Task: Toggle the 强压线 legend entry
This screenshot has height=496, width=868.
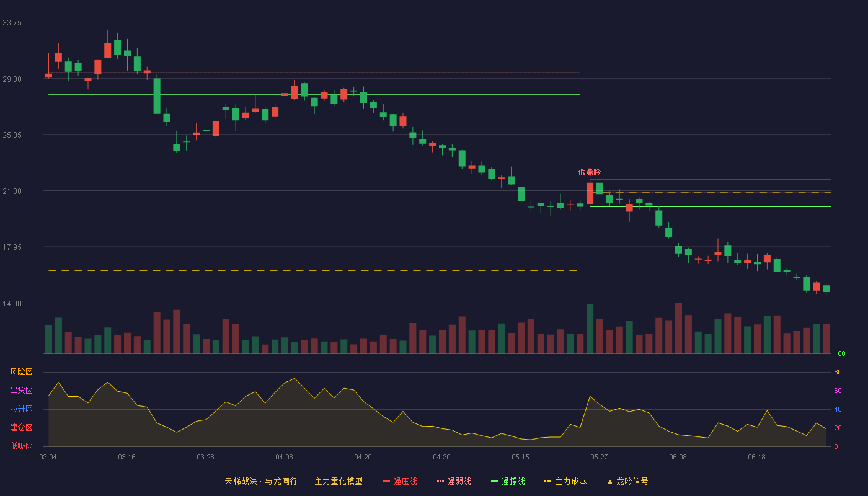Action: [400, 481]
